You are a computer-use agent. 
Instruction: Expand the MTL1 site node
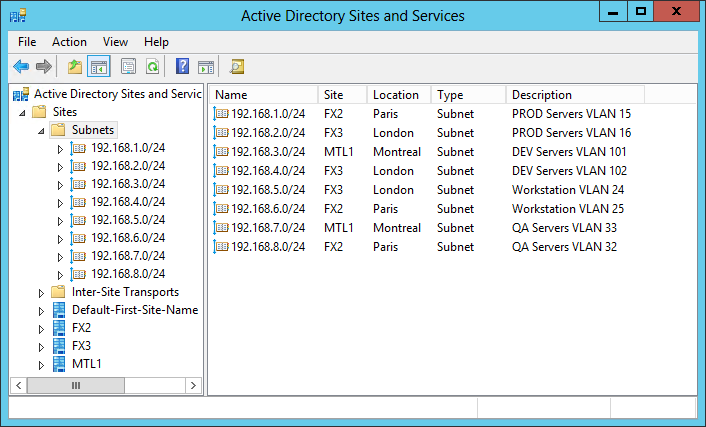41,365
